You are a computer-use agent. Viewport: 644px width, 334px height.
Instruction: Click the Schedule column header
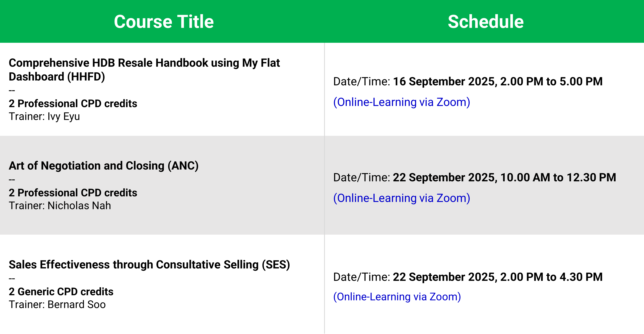(486, 22)
